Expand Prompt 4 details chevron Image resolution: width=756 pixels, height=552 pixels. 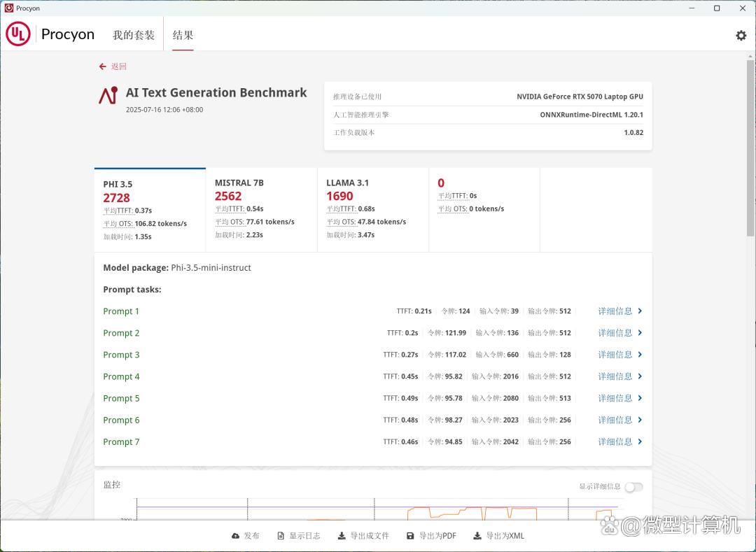tap(640, 376)
